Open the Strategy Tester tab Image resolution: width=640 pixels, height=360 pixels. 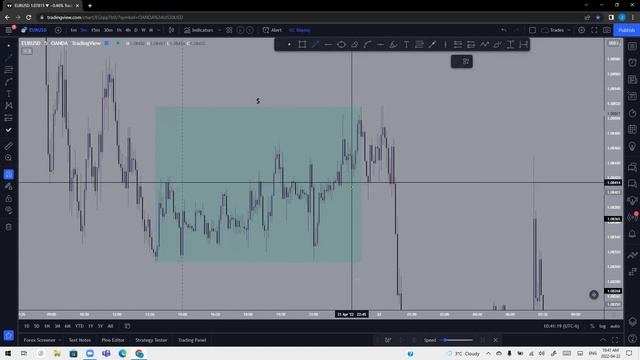tap(151, 340)
